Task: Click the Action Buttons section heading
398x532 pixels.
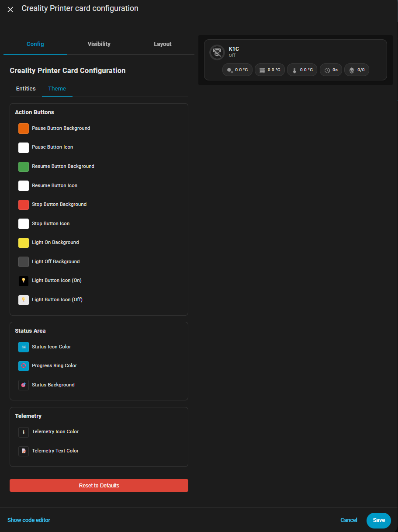Action: [35, 112]
